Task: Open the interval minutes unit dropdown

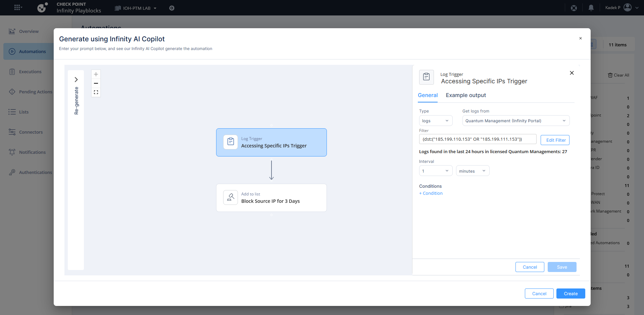Action: click(x=472, y=171)
